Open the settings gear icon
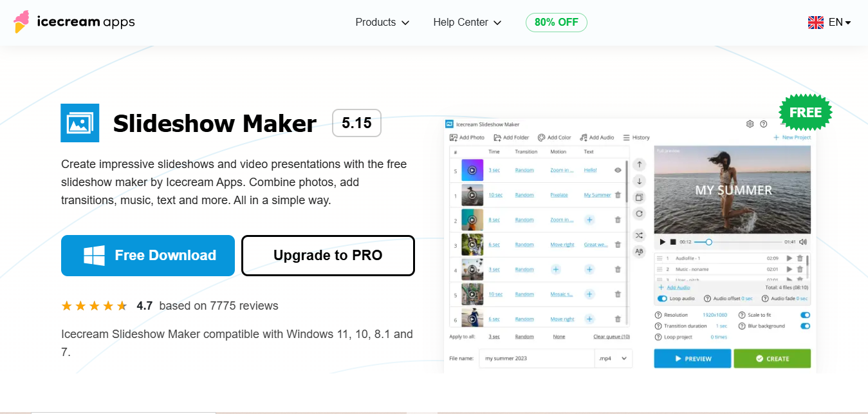Screen dimensions: 868x414 (x=750, y=124)
